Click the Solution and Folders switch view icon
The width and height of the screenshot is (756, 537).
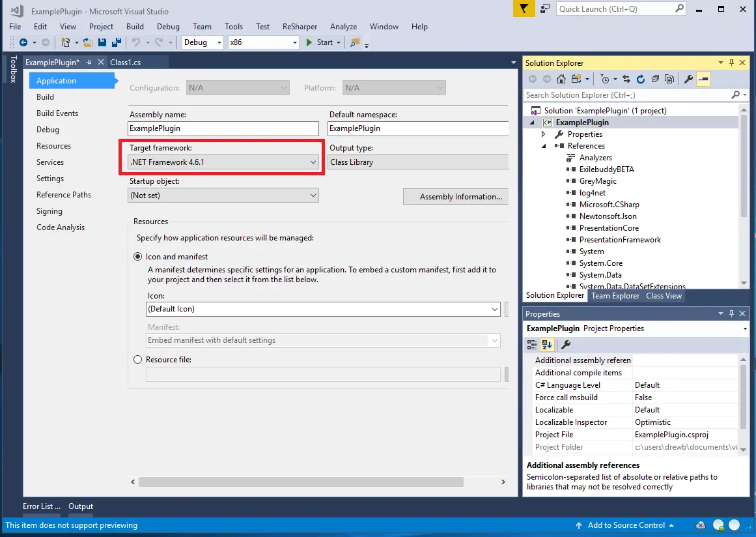[576, 79]
